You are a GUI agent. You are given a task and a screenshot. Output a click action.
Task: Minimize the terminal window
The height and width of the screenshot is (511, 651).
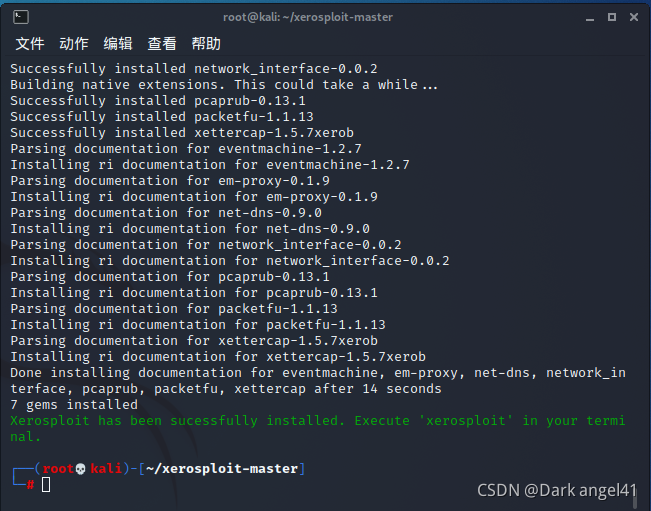590,17
